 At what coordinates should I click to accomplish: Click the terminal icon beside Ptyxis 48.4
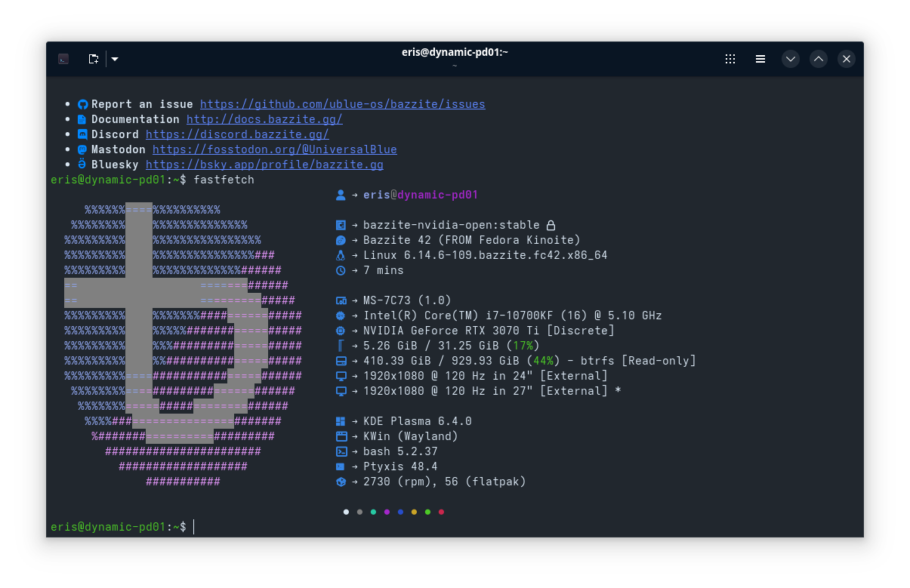click(341, 466)
